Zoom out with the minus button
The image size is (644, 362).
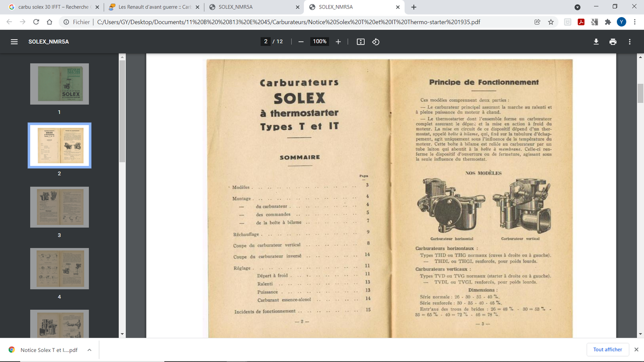pos(301,42)
